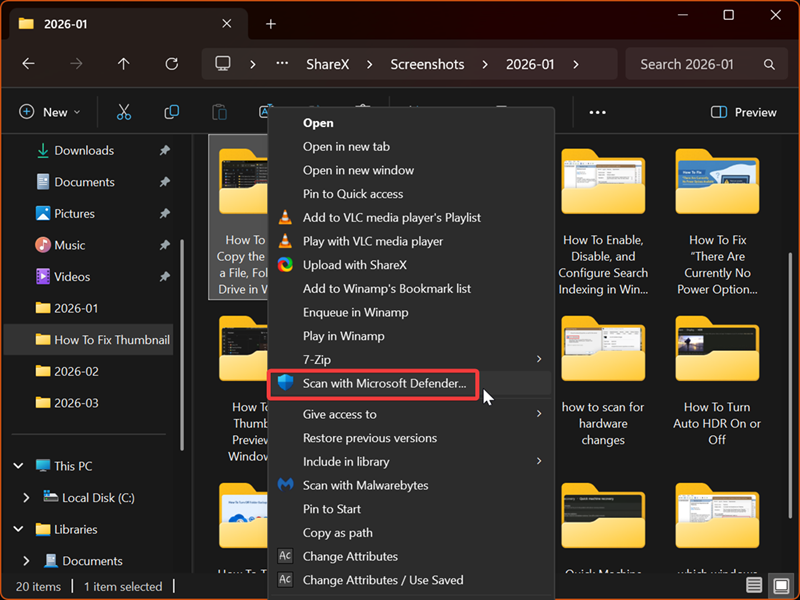Expand the Local Disk (C:) tree node
The width and height of the screenshot is (800, 600).
point(27,497)
